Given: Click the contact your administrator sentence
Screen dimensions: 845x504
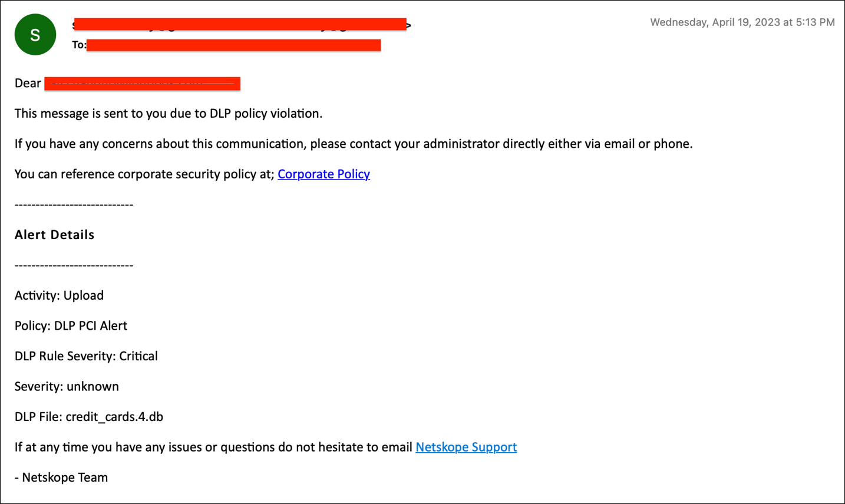Looking at the screenshot, I should tap(354, 144).
